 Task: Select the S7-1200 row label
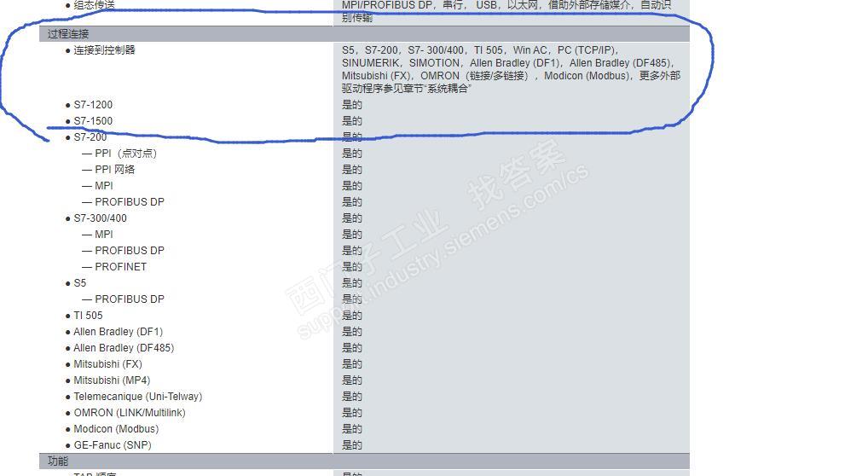click(x=93, y=105)
